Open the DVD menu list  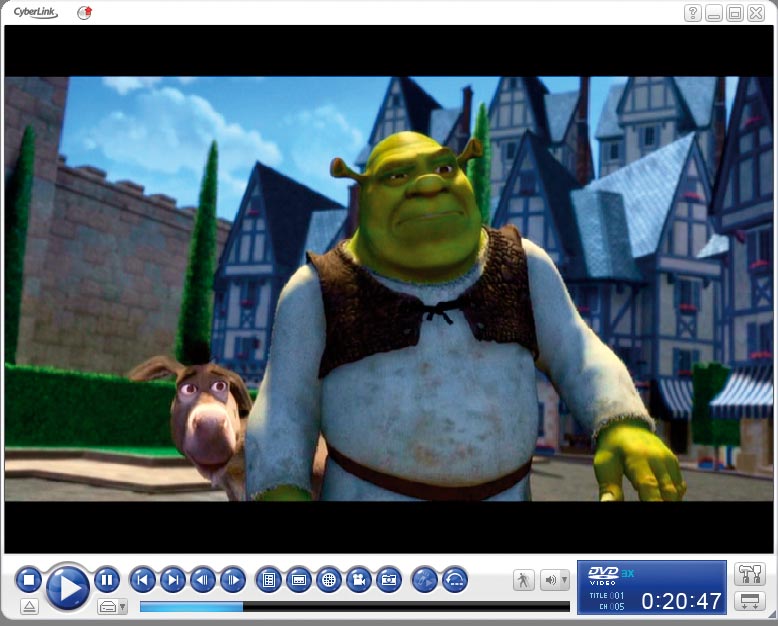[x=269, y=579]
